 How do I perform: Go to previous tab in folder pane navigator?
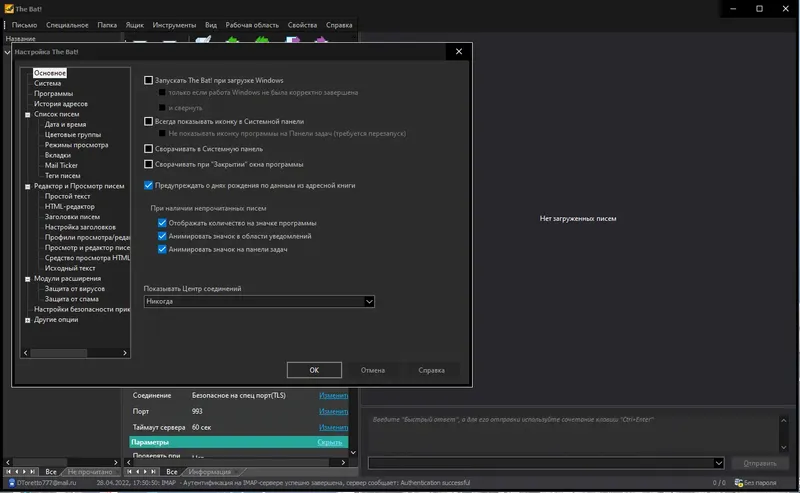[16, 472]
